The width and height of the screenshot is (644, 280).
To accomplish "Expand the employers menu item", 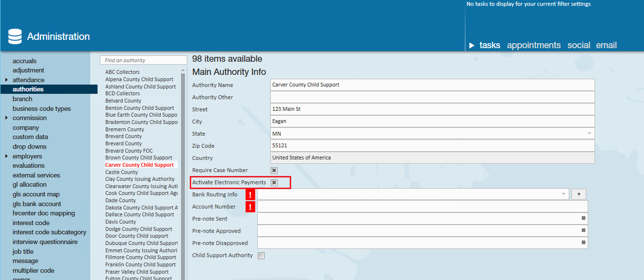I will (x=6, y=156).
